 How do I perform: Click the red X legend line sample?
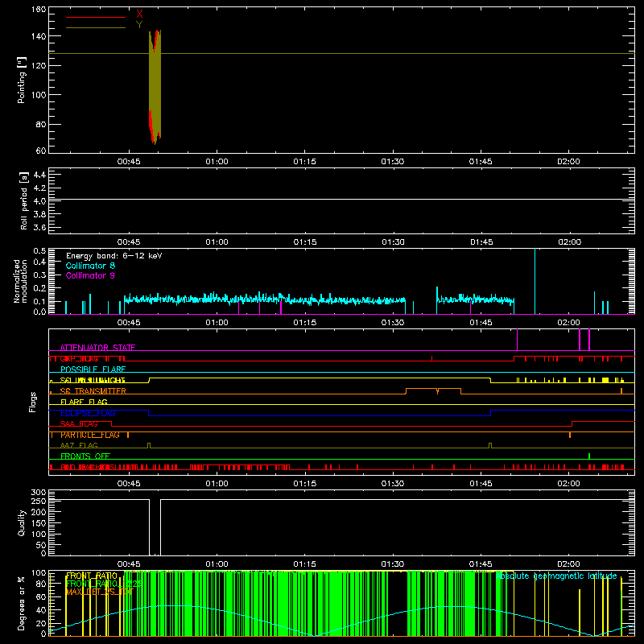point(96,17)
